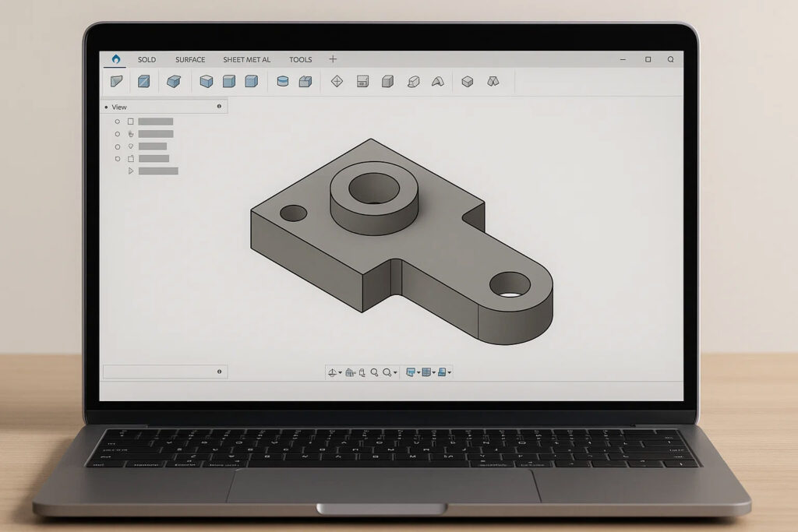798x532 pixels.
Task: Click the floppy disk shaped toolbar icon
Action: (x=362, y=81)
